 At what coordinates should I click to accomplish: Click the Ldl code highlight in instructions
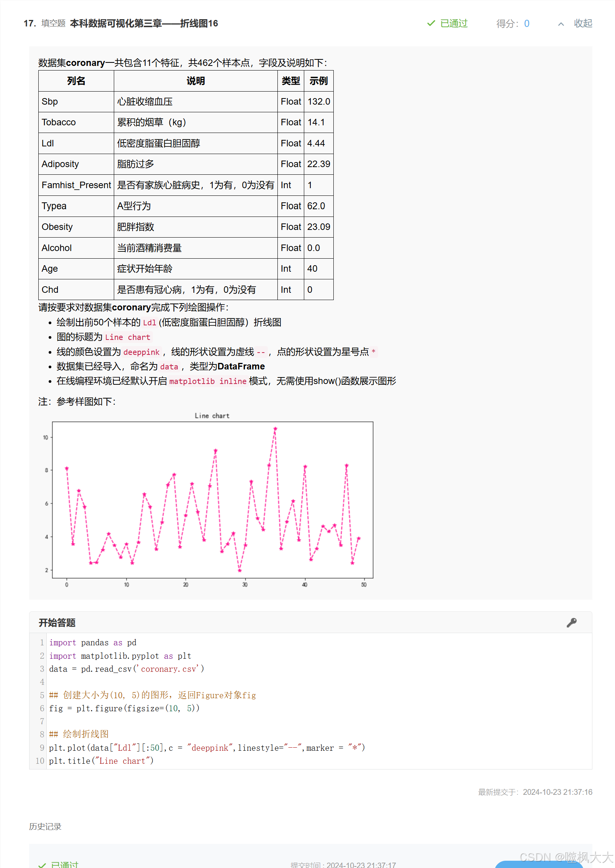(149, 322)
